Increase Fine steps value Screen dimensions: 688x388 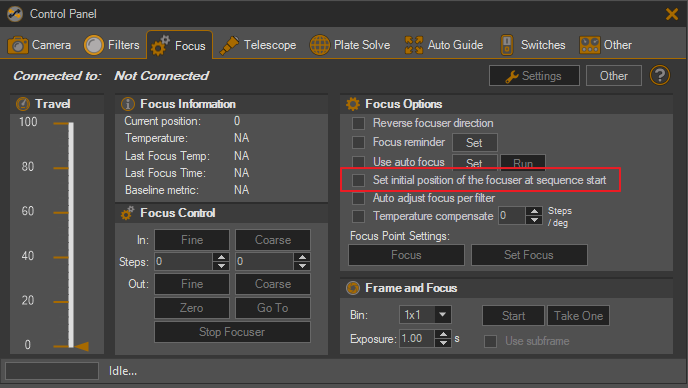222,257
